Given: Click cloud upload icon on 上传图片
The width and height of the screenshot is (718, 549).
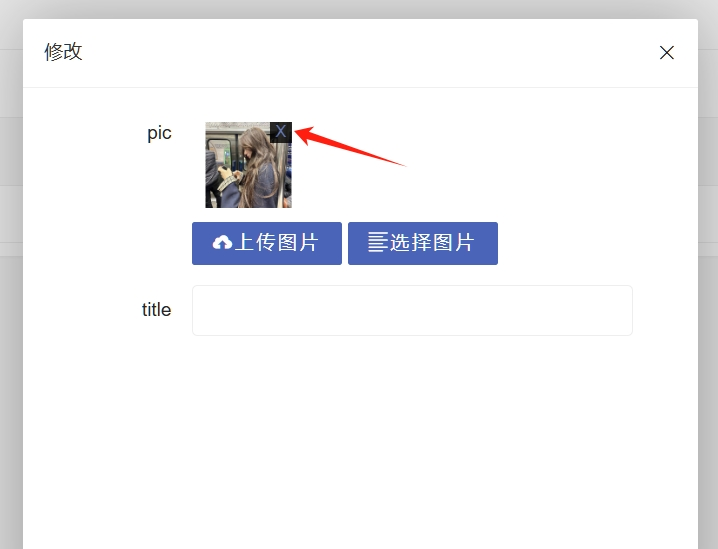Looking at the screenshot, I should pyautogui.click(x=223, y=242).
